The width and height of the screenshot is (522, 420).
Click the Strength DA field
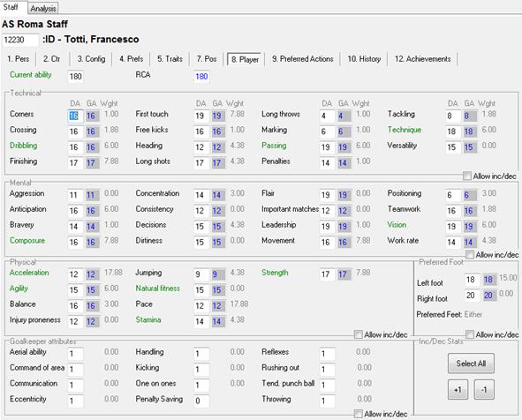point(328,274)
